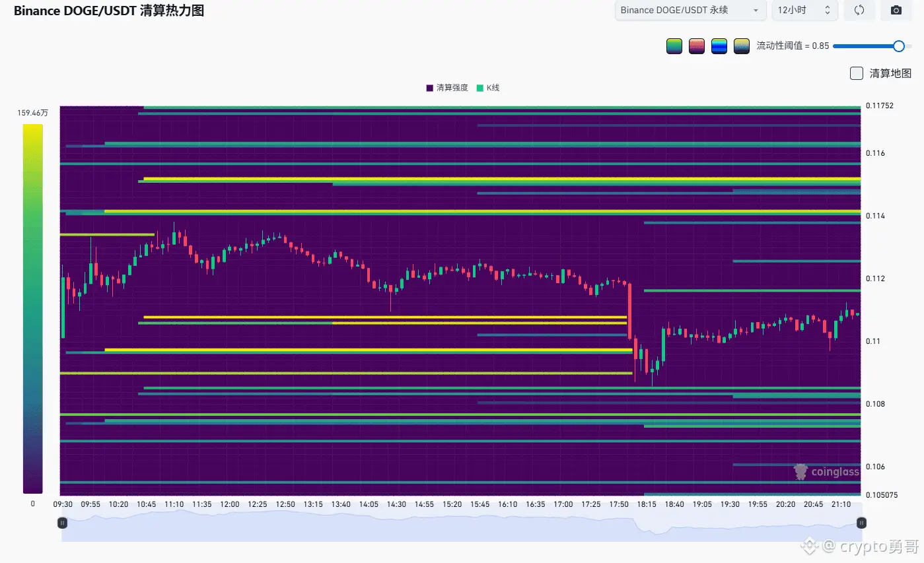Click the 0.114 price axis label

875,216
